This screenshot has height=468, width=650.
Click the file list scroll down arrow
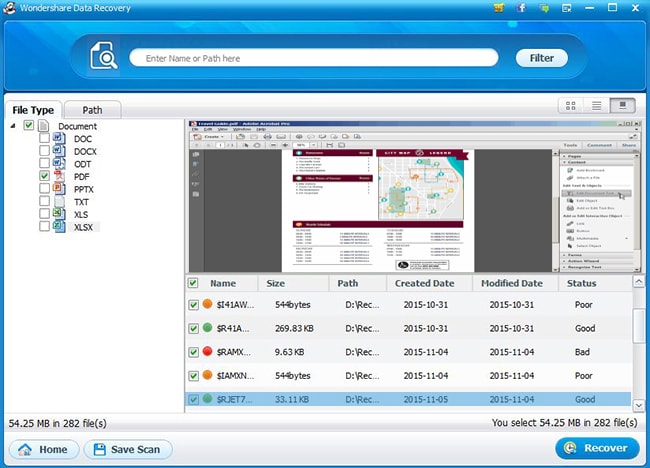coord(639,405)
